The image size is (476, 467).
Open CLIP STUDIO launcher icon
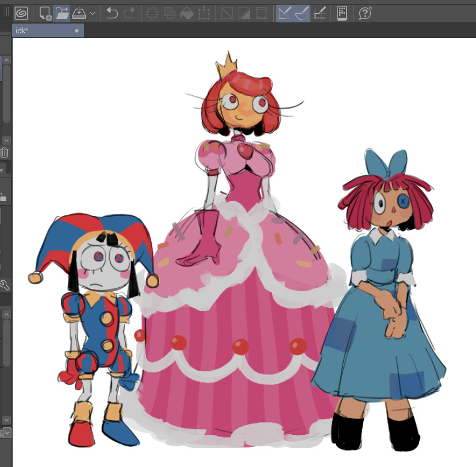[21, 13]
